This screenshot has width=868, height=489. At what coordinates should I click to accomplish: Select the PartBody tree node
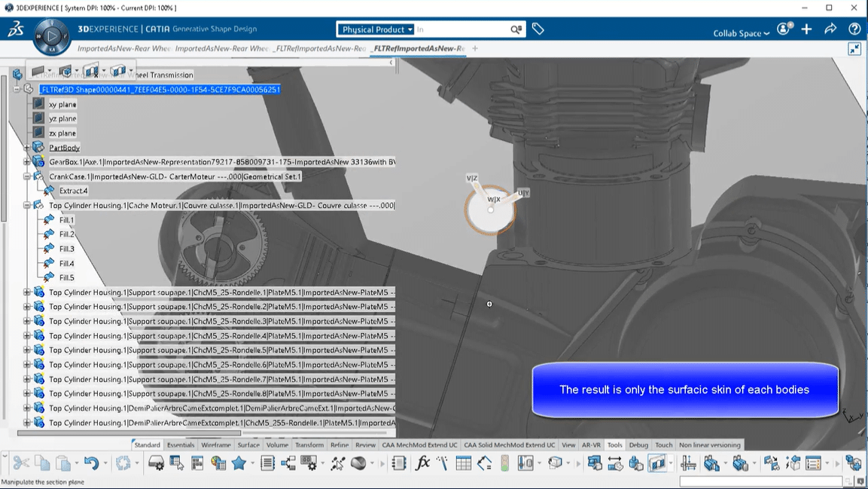(64, 148)
